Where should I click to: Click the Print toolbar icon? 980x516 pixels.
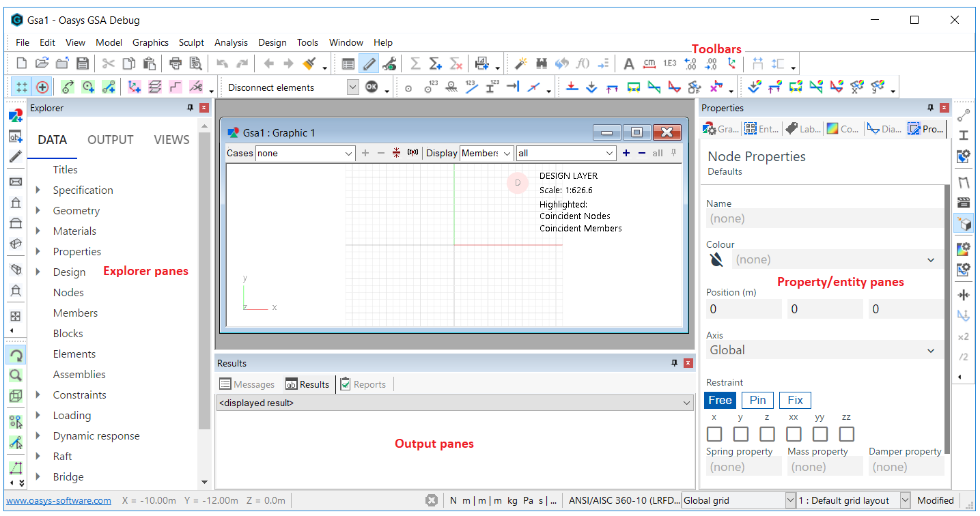[176, 63]
